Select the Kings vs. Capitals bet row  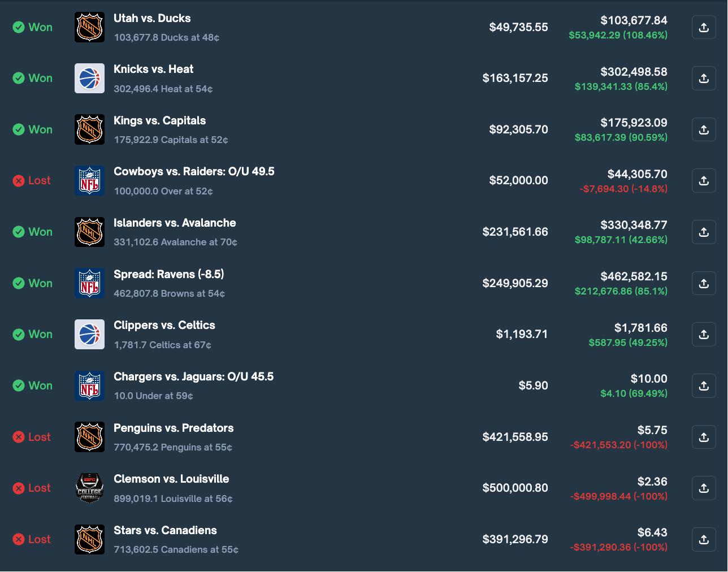[x=159, y=120]
